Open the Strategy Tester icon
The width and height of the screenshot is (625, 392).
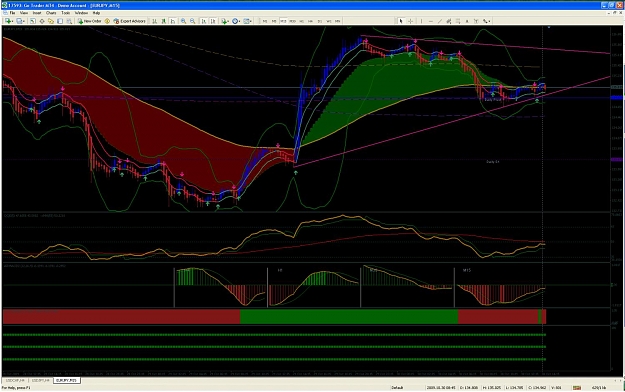tap(69, 21)
